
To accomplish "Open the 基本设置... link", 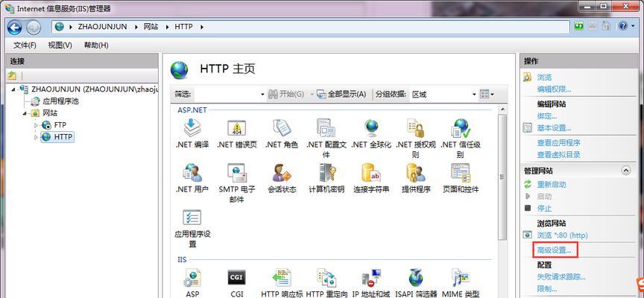I will 554,128.
